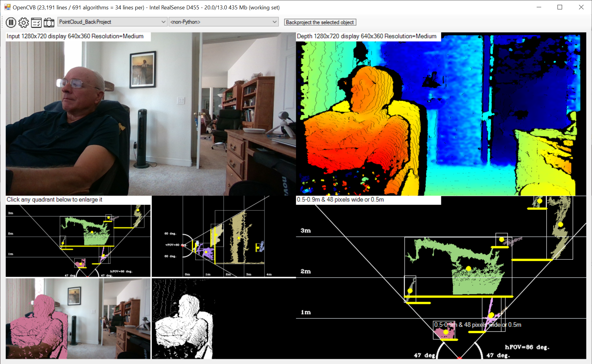The width and height of the screenshot is (592, 364).
Task: Enlarge the white mask quadrant
Action: pyautogui.click(x=223, y=318)
